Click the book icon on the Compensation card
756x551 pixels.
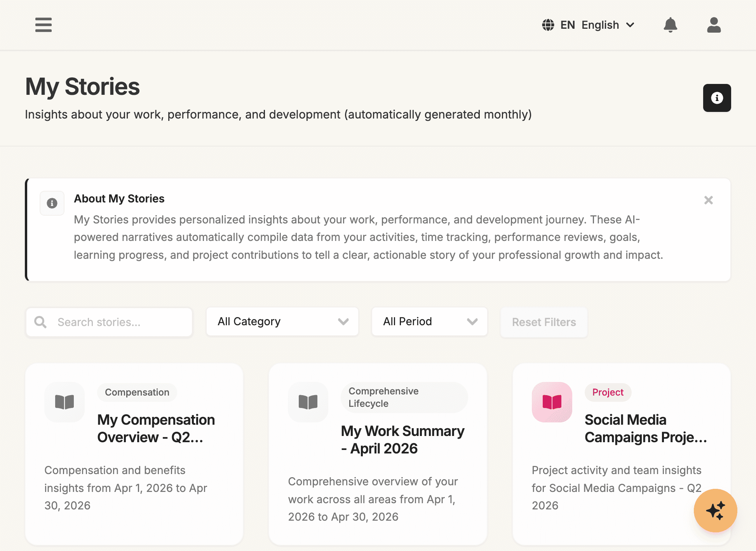tap(64, 402)
